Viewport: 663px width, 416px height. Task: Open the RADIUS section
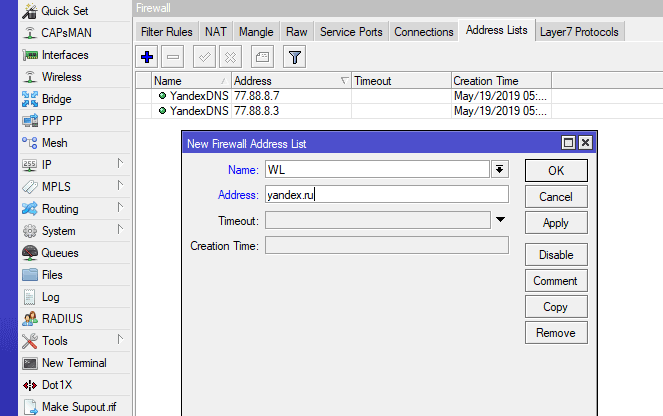(x=75, y=318)
